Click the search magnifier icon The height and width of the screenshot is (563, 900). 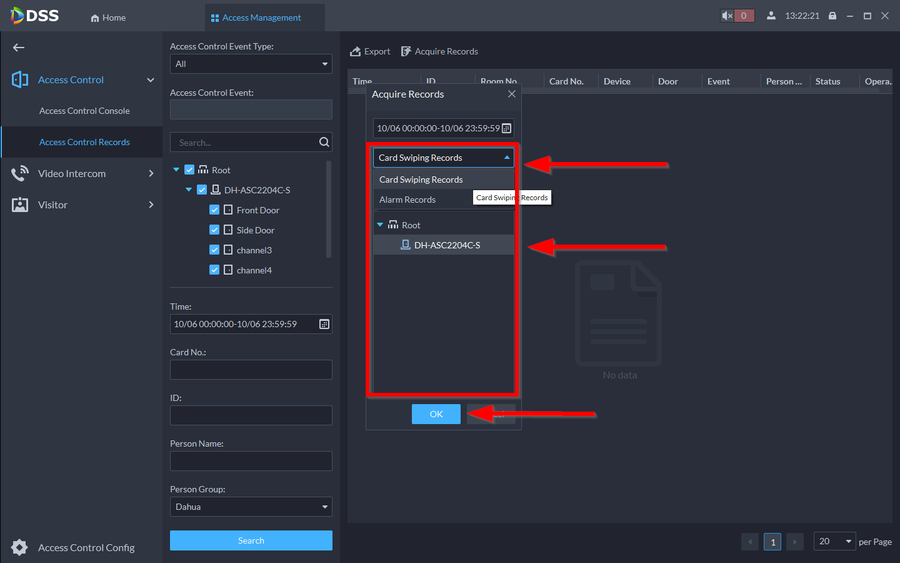tap(324, 142)
